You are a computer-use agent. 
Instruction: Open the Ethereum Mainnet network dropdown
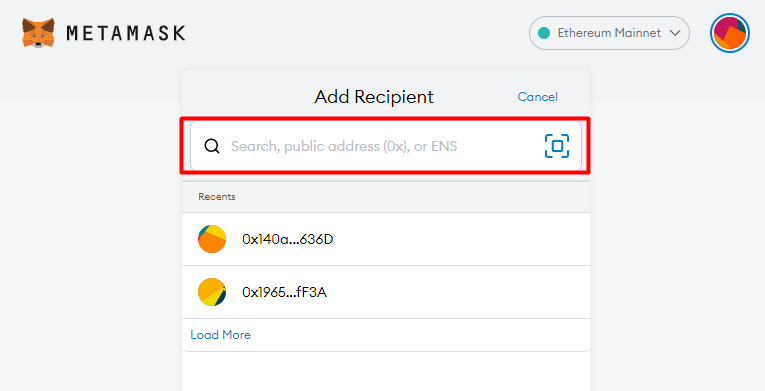(x=609, y=33)
